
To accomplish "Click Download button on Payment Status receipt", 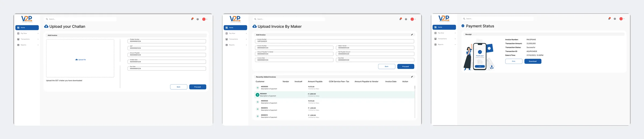I will click(533, 61).
